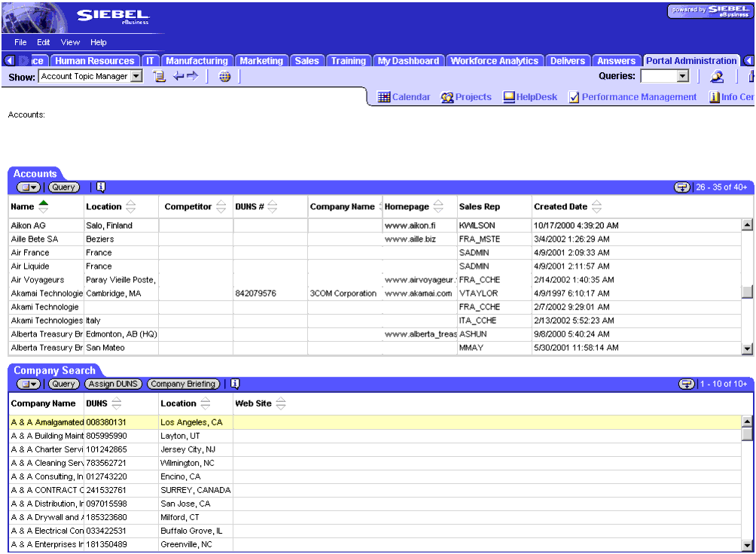756x554 pixels.
Task: Select A & A Enterprises company row
Action: tap(375, 544)
